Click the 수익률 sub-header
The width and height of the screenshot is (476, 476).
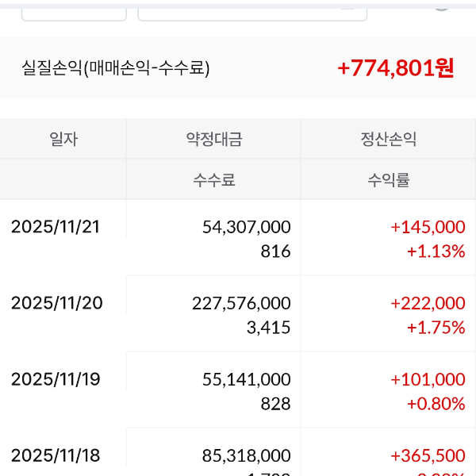coord(388,180)
